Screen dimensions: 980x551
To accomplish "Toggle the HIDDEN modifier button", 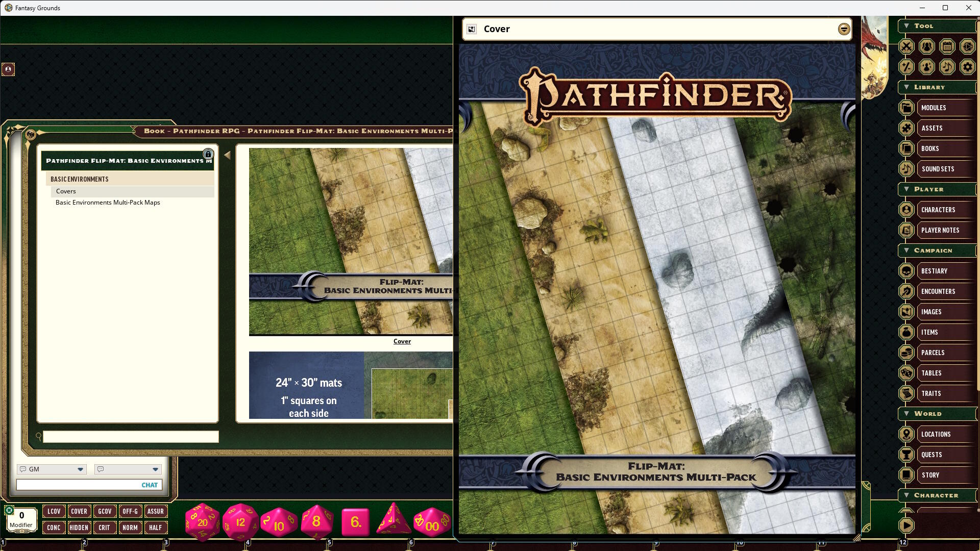I will click(79, 528).
